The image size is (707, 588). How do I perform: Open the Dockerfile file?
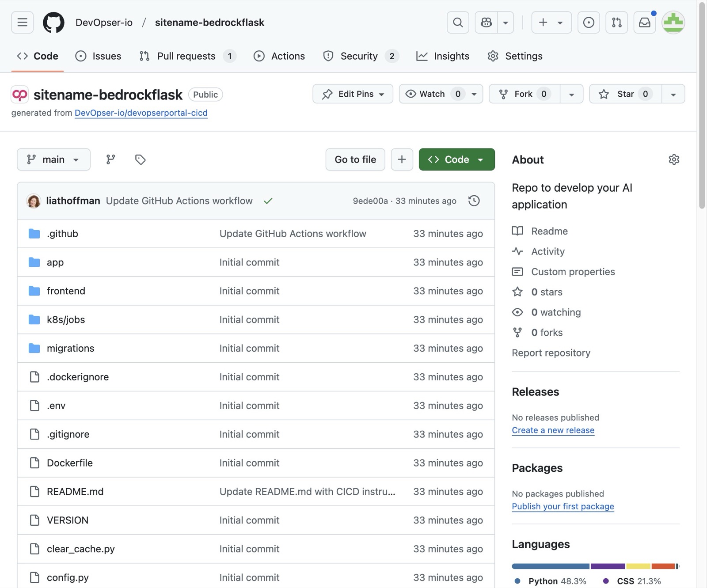(x=70, y=463)
